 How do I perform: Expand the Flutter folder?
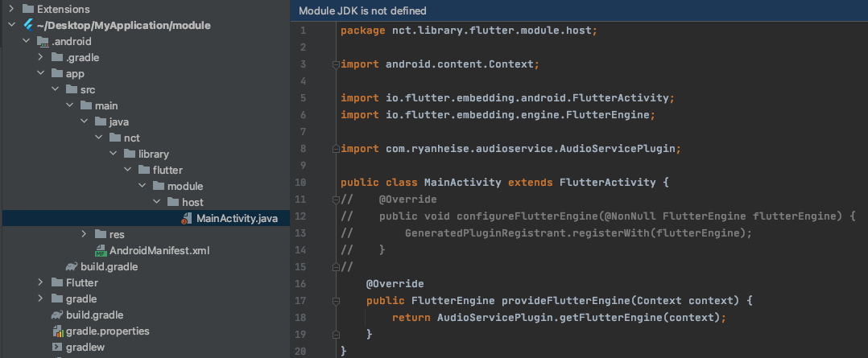tap(40, 282)
